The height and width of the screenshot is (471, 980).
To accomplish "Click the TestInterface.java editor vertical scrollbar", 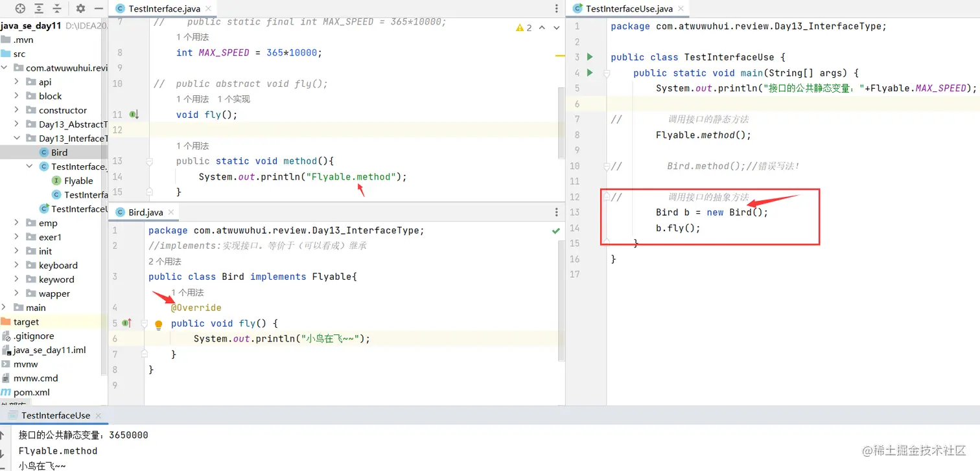I will [x=561, y=122].
